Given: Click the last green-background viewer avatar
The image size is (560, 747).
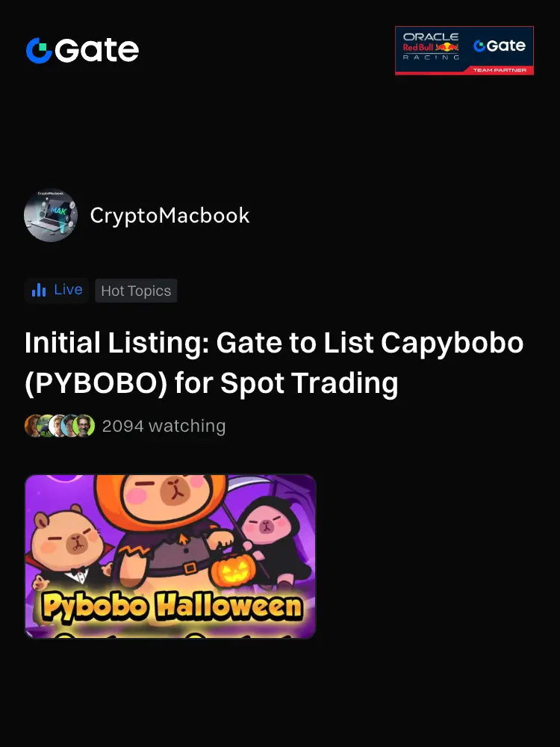Looking at the screenshot, I should (84, 426).
